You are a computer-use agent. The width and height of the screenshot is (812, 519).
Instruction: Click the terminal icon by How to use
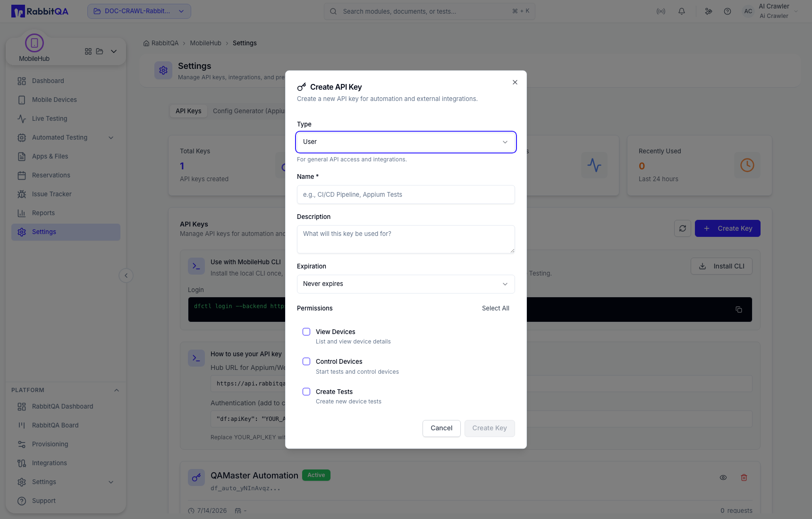[x=196, y=358]
